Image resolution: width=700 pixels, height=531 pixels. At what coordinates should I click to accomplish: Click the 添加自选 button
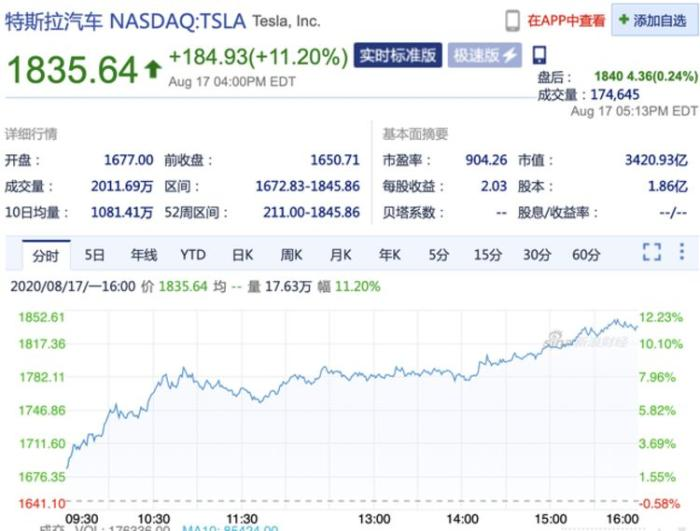654,20
